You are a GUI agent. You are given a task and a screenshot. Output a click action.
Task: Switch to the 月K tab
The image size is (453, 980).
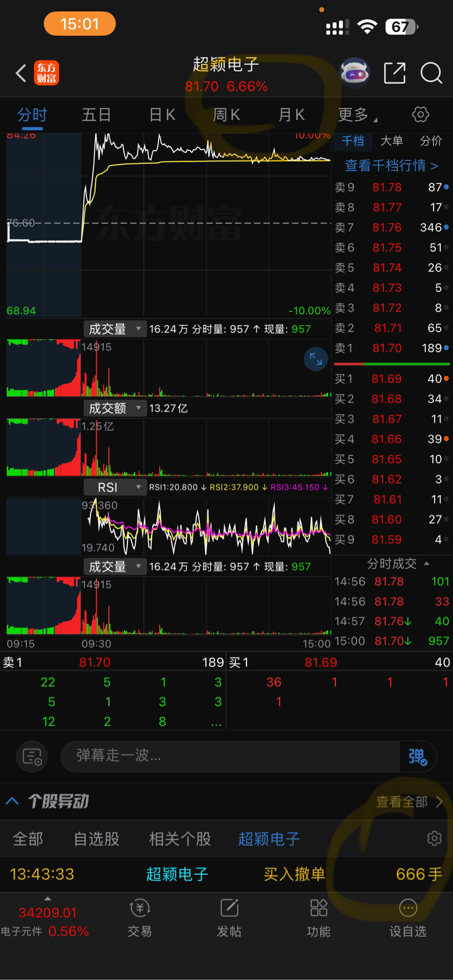(291, 115)
